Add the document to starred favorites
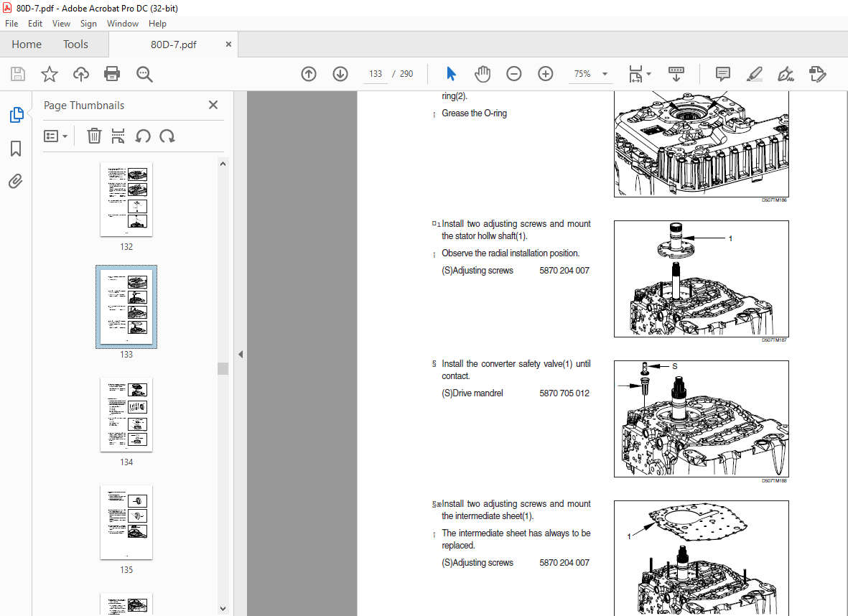This screenshot has height=616, width=848. 50,74
